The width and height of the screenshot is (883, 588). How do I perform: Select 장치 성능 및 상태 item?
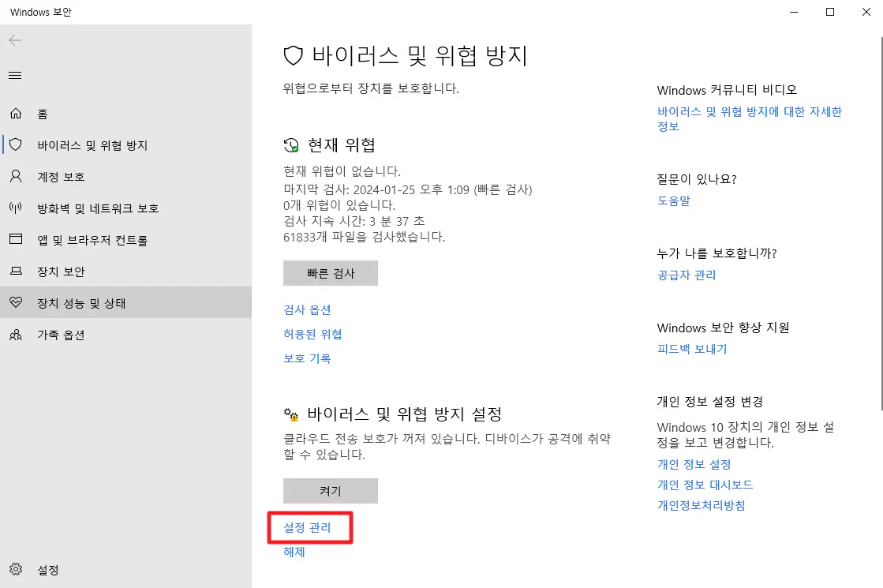[125, 302]
